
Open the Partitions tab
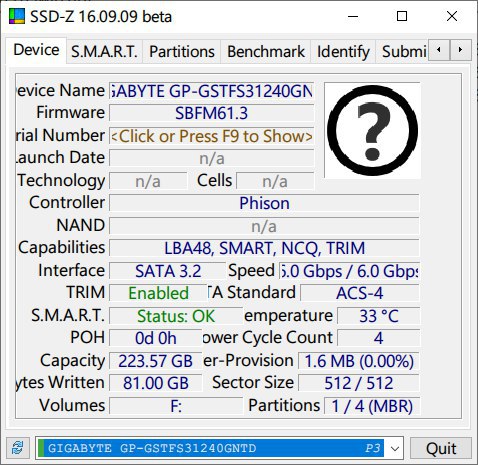click(182, 52)
